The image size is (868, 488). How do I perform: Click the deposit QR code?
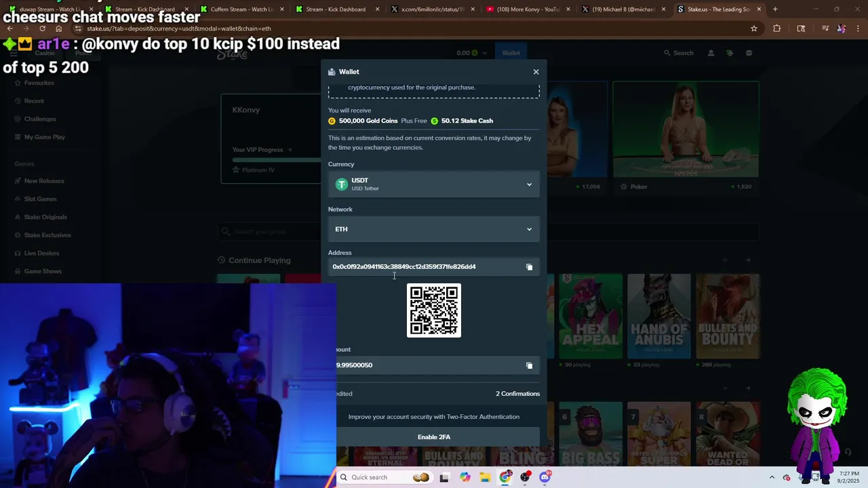tap(434, 310)
